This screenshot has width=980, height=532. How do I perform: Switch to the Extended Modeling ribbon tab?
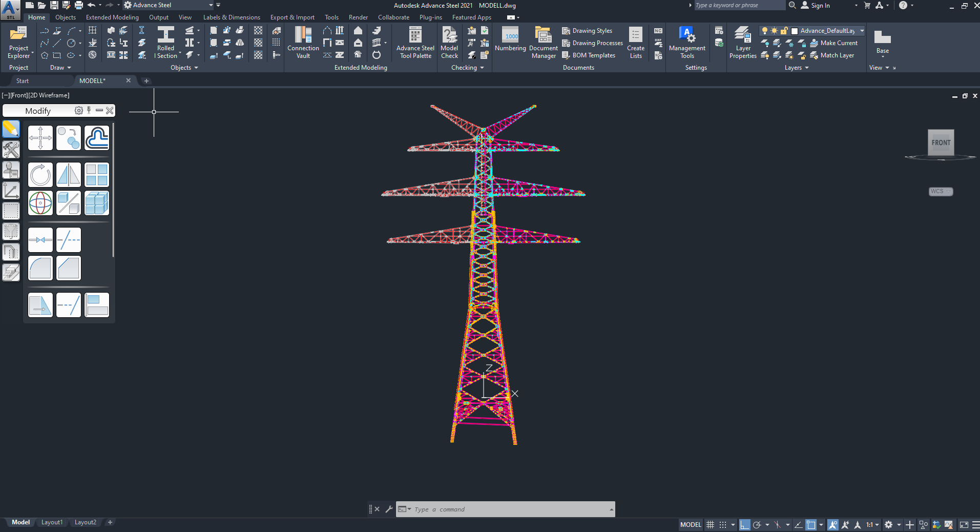pyautogui.click(x=112, y=17)
